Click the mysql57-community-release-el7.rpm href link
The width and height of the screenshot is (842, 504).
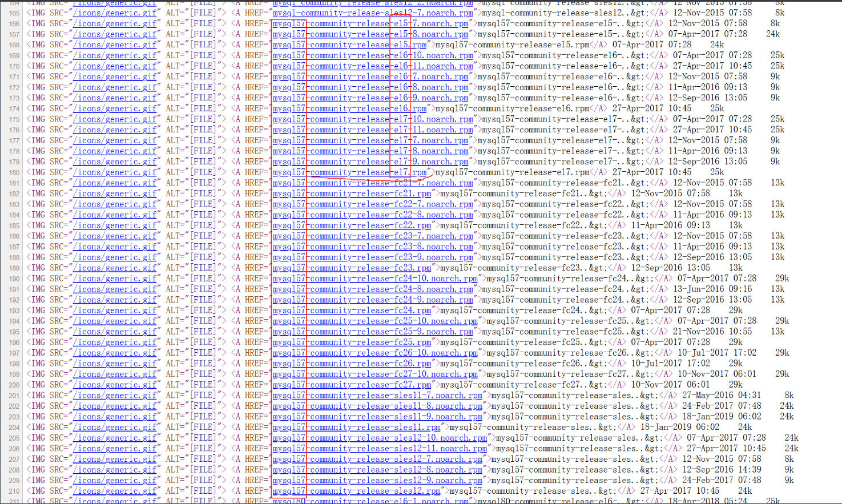coord(349,172)
